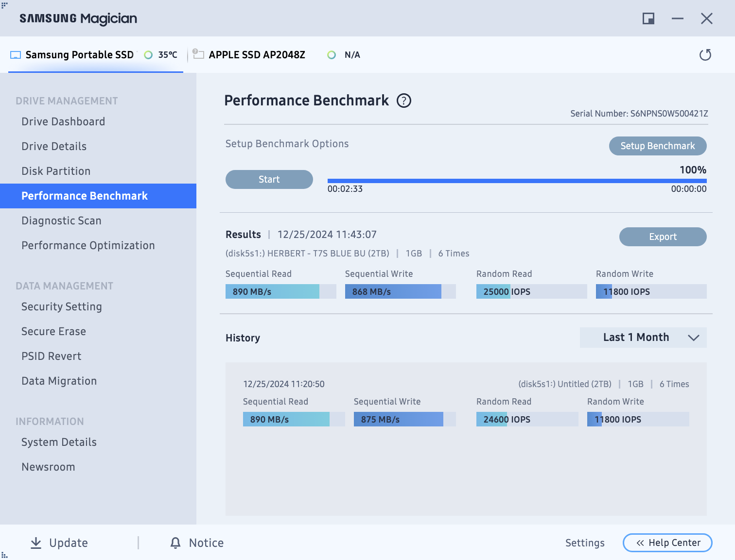Image resolution: width=735 pixels, height=560 pixels.
Task: Click the 100% progress label
Action: (x=693, y=170)
